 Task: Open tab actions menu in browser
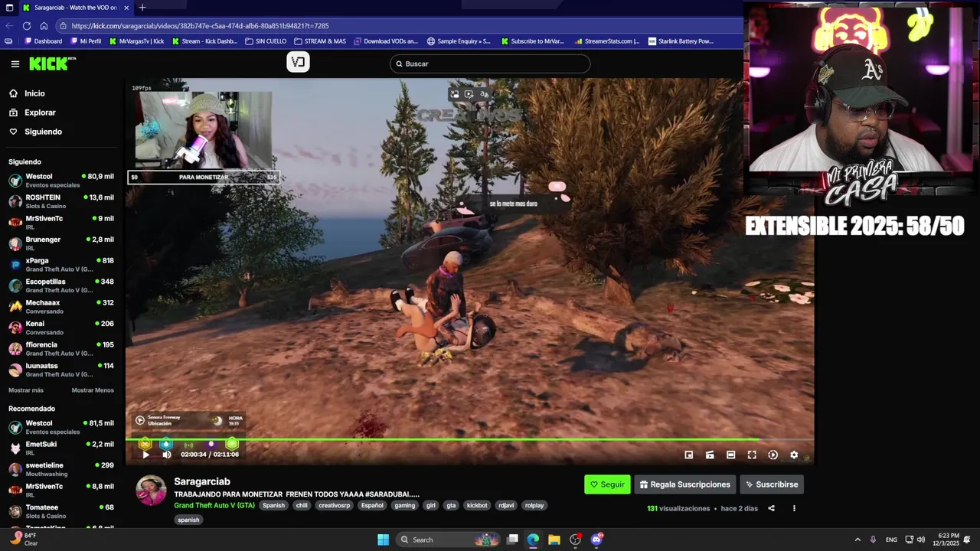pyautogui.click(x=8, y=8)
